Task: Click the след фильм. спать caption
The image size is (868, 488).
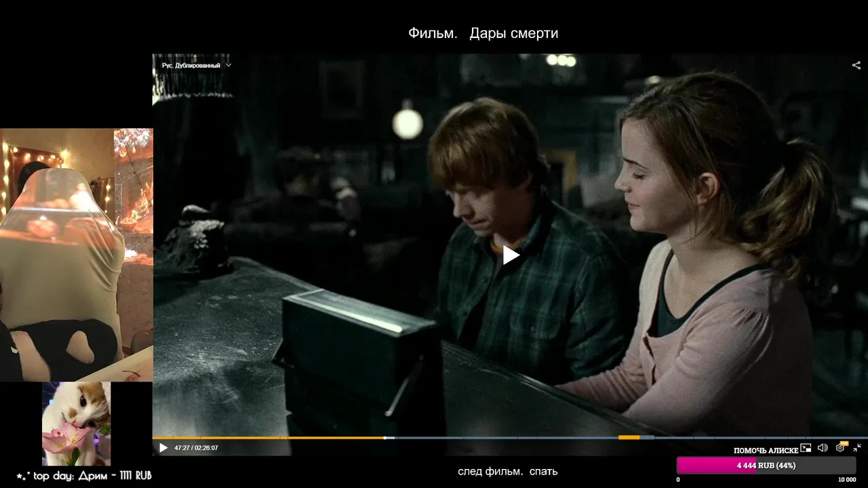Action: coord(507,471)
